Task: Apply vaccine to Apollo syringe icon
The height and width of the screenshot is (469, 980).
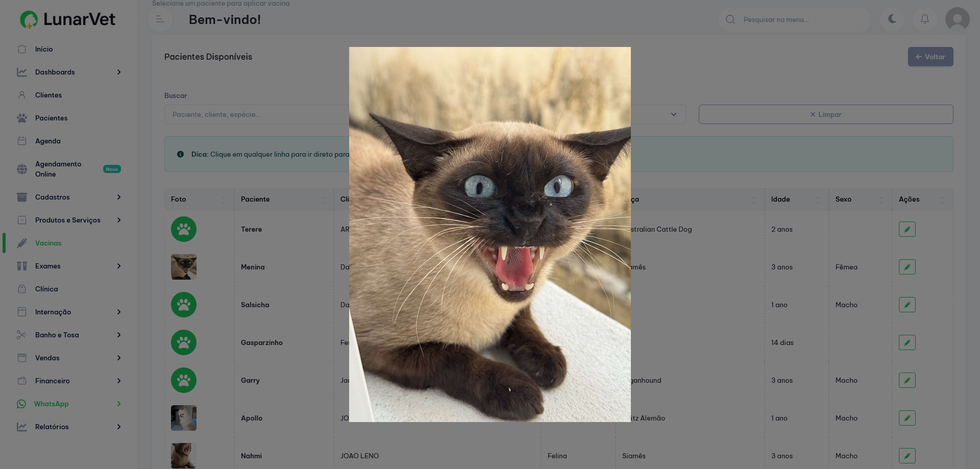Action: (907, 418)
